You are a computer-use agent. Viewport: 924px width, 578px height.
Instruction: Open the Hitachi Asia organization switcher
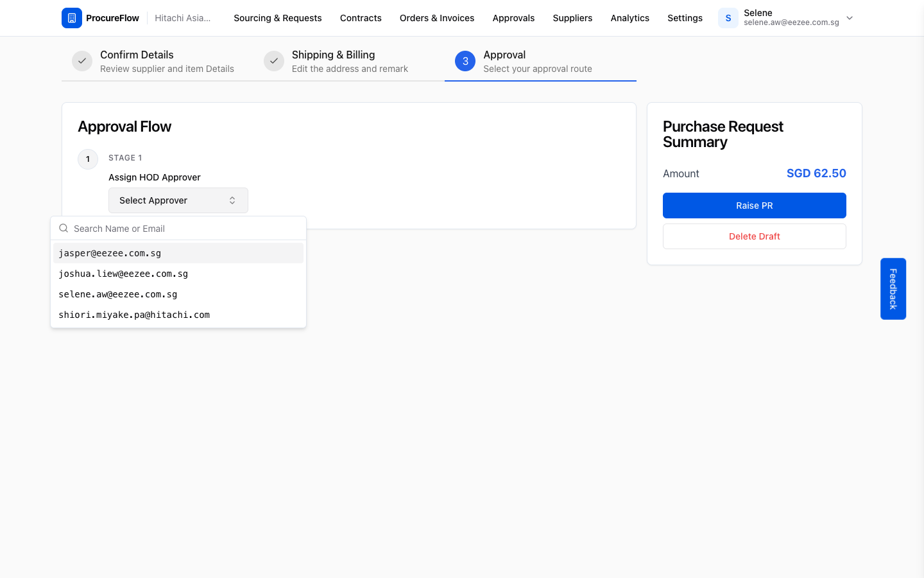[183, 18]
